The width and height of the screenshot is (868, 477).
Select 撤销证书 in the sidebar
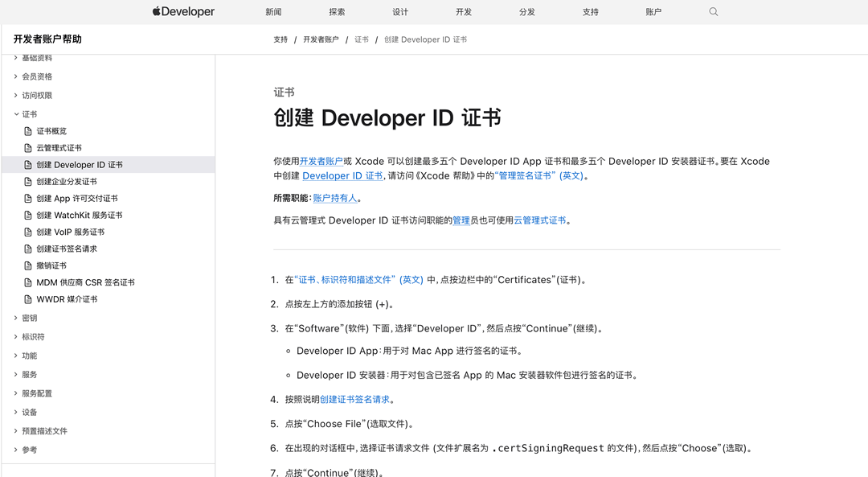point(51,265)
